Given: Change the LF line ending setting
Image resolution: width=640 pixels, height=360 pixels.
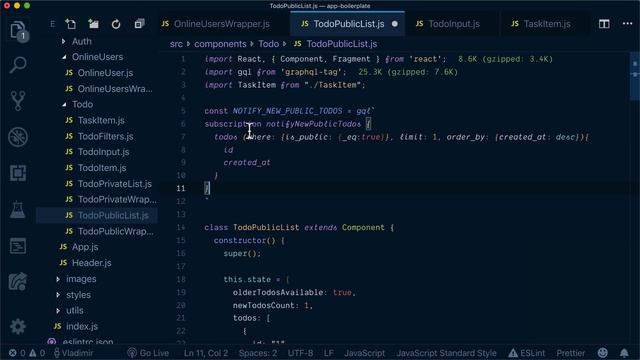Looking at the screenshot, I should click(328, 353).
